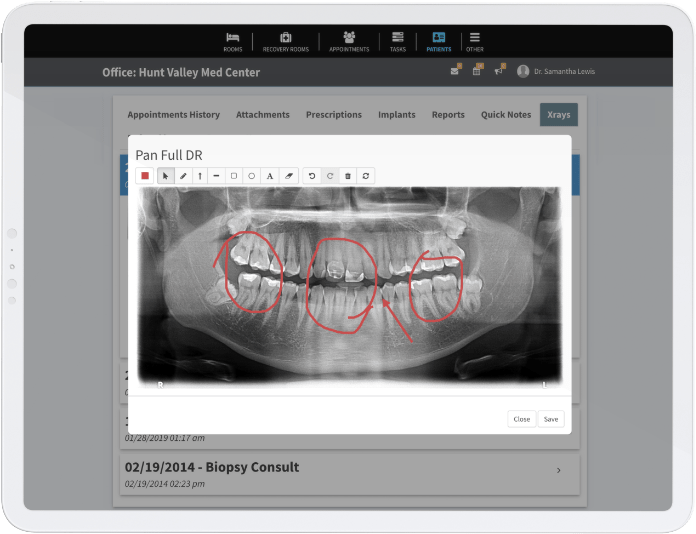Select the straight line tool
The image size is (696, 534).
pyautogui.click(x=217, y=176)
